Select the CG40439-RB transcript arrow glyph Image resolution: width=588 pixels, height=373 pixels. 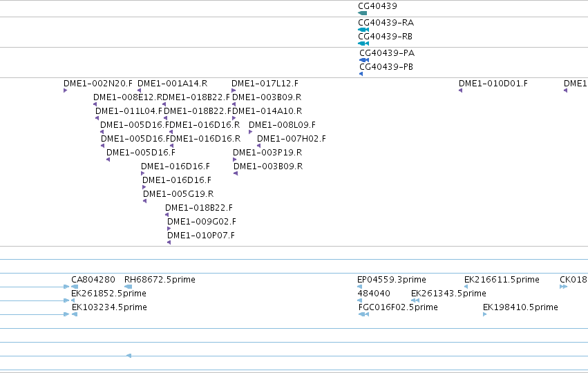[363, 44]
